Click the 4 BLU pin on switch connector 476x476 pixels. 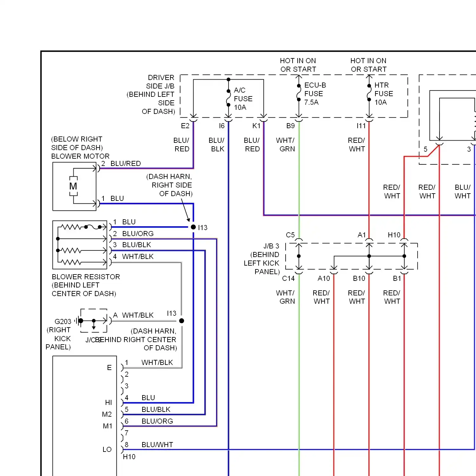tap(140, 398)
